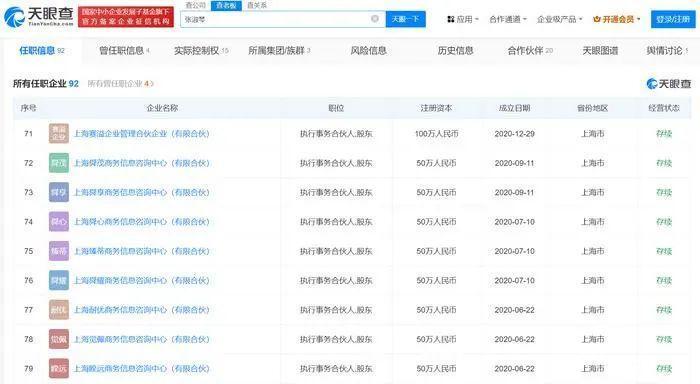
Task: Click the 2020-06-22 date in row 79
Action: coord(514,368)
